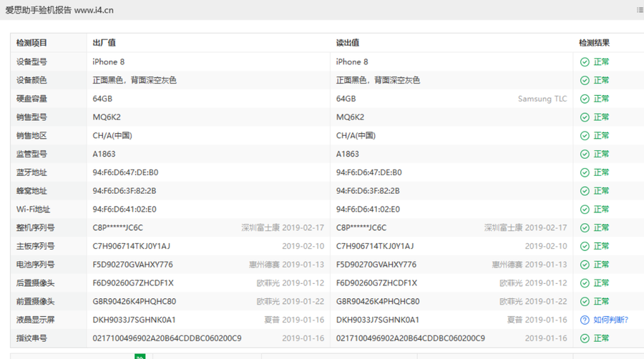The image size is (644, 359).
Task: Click the 正常 result for 指纹串号
Action: pyautogui.click(x=601, y=338)
